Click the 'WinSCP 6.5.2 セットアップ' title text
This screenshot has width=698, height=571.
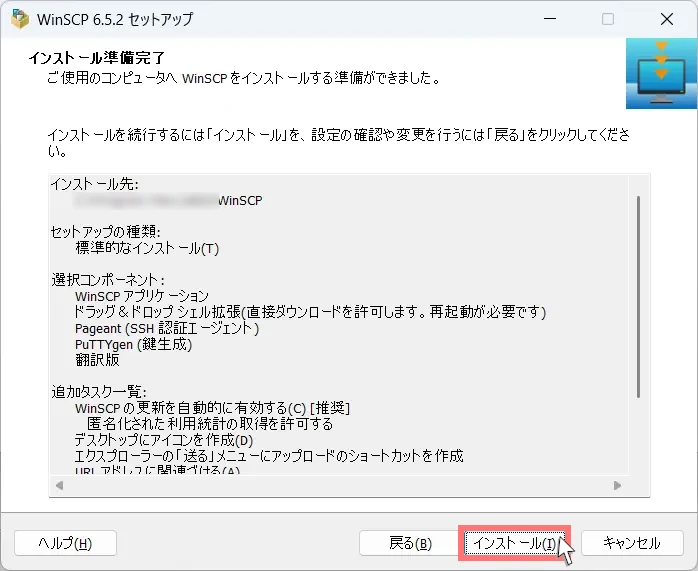115,19
